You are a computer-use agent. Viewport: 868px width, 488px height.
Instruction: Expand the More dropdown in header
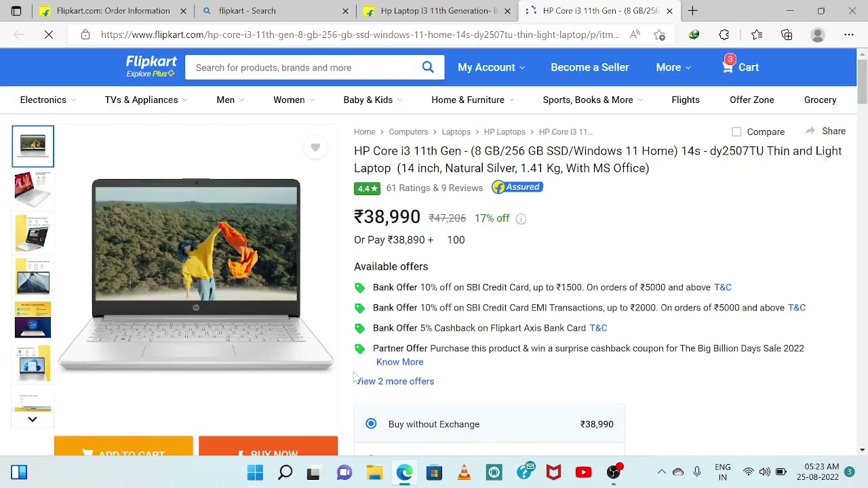pyautogui.click(x=673, y=67)
